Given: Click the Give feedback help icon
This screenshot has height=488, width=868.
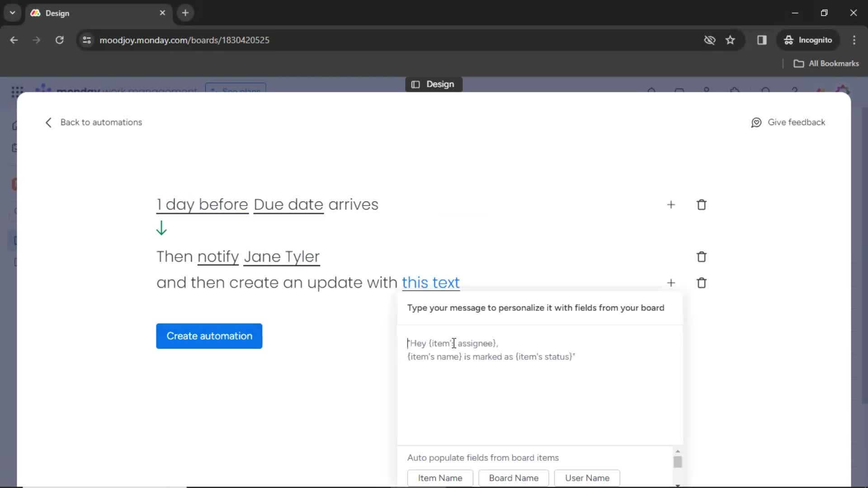Looking at the screenshot, I should [x=758, y=122].
